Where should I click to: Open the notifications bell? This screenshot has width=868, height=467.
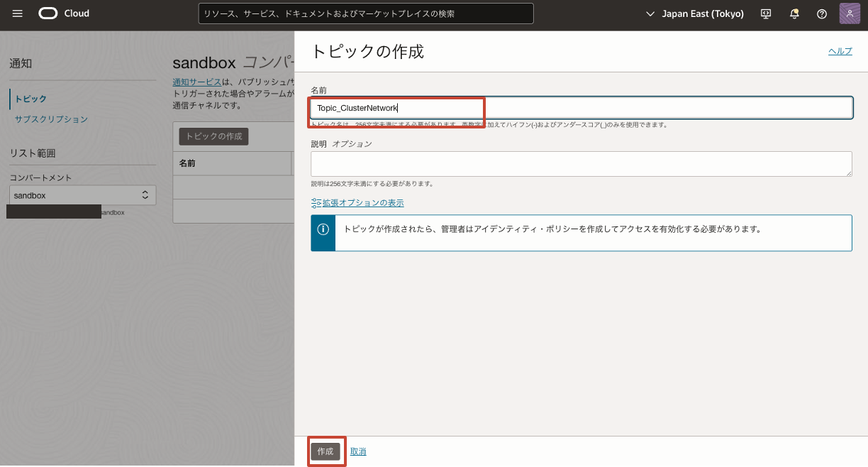pyautogui.click(x=794, y=13)
